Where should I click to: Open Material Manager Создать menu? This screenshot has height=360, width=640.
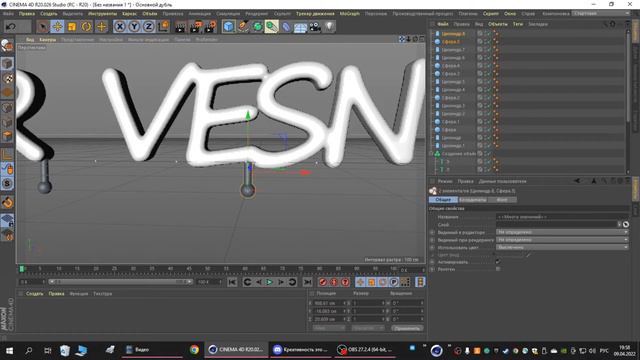click(x=34, y=294)
